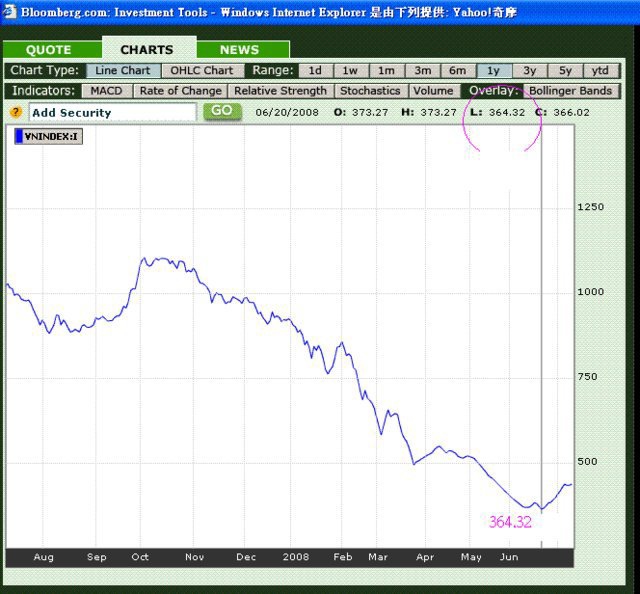
Task: Click the closing value 366.02
Action: pyautogui.click(x=571, y=113)
